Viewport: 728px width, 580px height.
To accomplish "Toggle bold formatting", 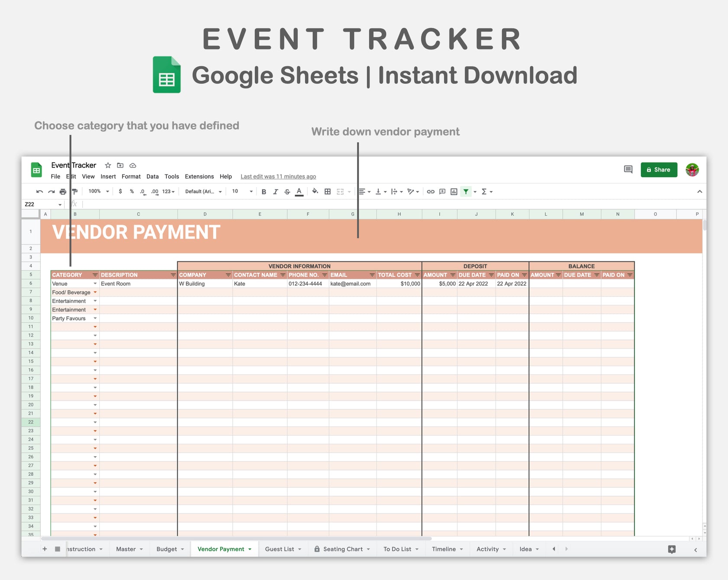I will tap(263, 191).
